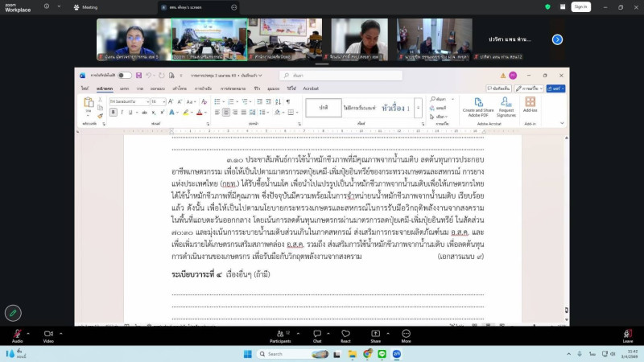
Task: Mute audio in the Zoom toolbar
Action: click(17, 334)
